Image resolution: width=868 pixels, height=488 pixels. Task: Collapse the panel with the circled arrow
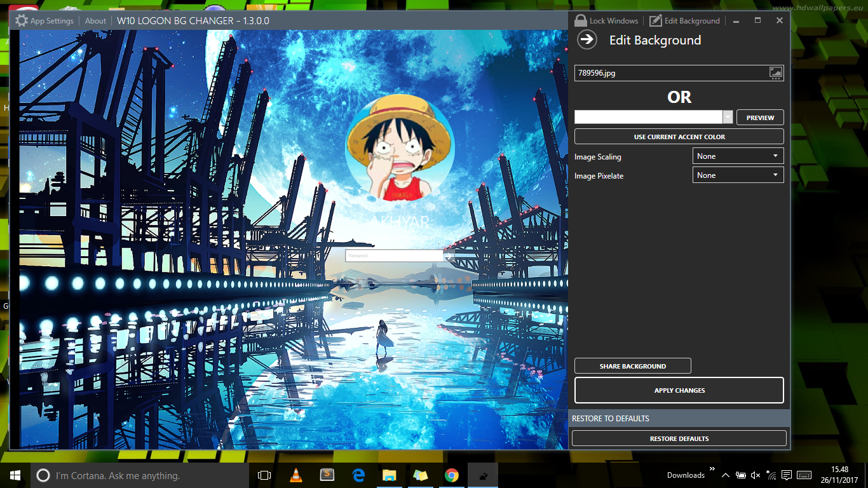click(x=587, y=40)
